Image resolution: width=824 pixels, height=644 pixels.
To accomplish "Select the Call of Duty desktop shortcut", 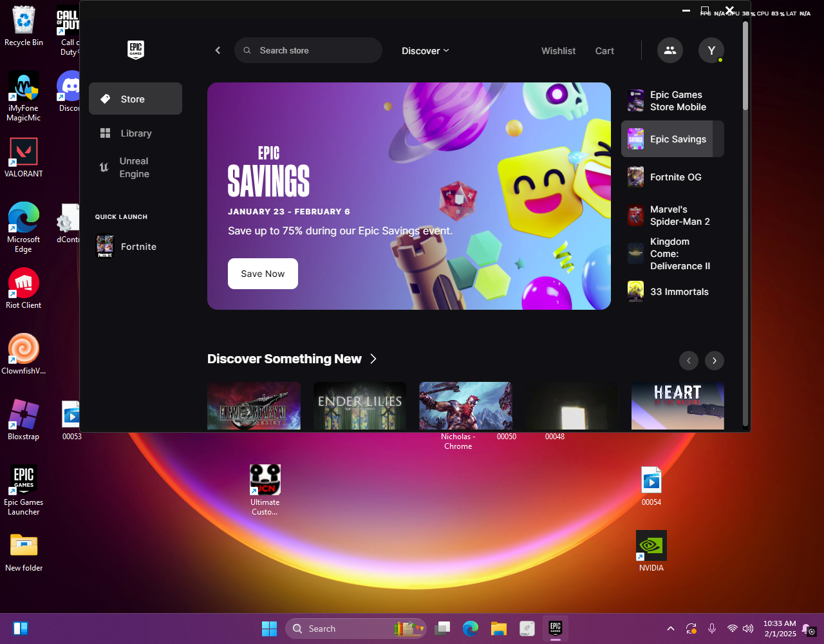I will click(68, 31).
